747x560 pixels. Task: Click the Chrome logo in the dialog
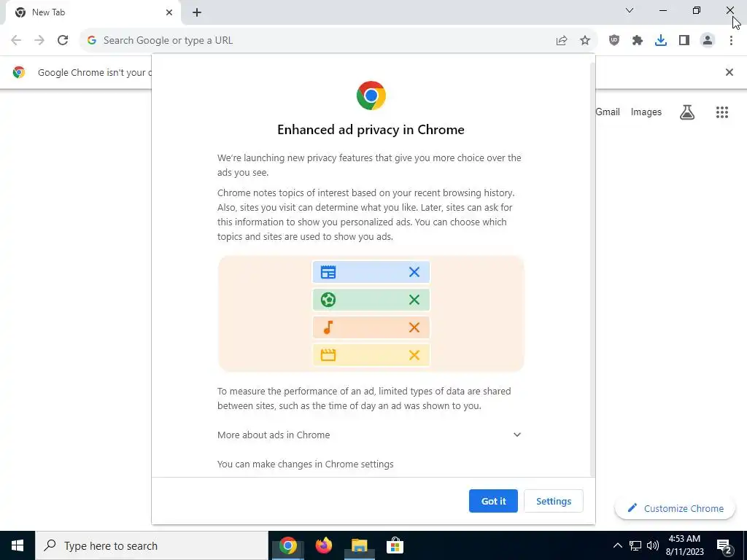click(x=371, y=96)
